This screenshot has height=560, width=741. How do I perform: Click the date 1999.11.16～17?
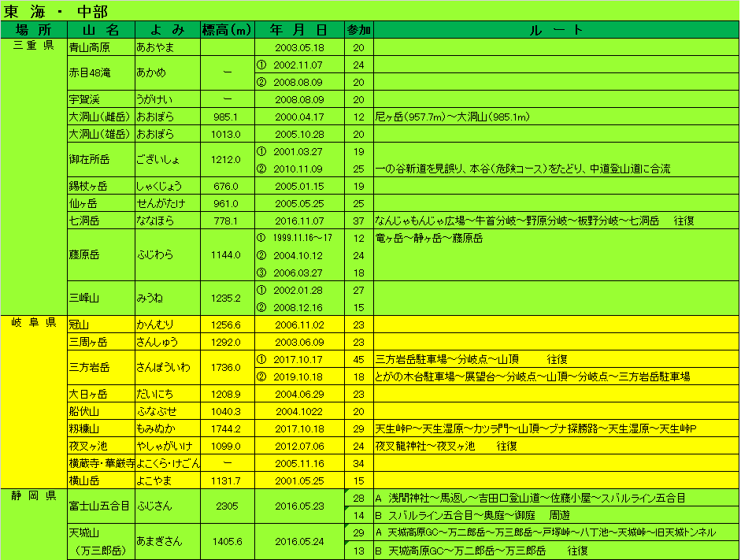click(x=302, y=238)
